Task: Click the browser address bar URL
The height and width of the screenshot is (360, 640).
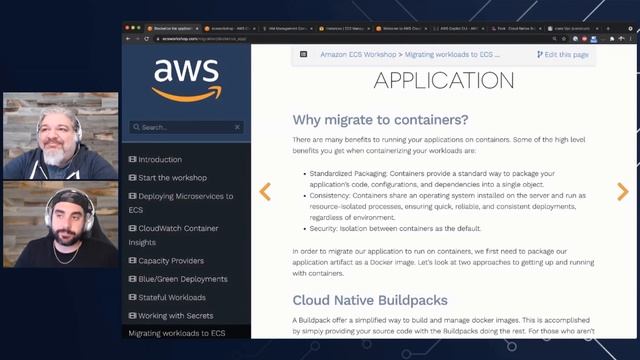Action: pos(204,39)
